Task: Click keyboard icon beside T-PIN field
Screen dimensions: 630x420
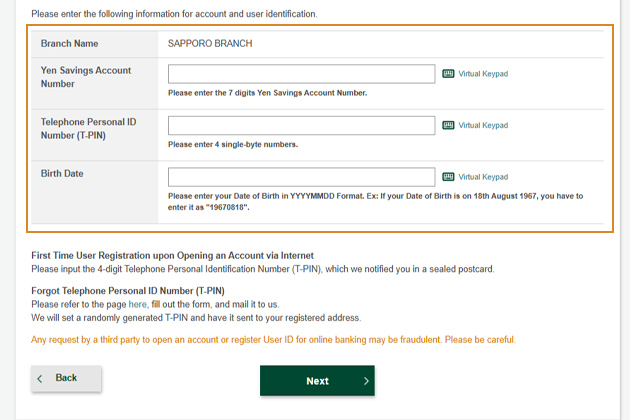Action: coord(448,125)
